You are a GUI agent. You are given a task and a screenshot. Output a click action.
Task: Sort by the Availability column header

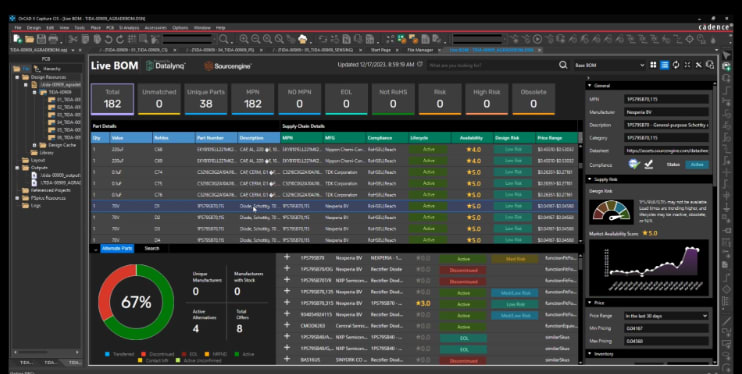(x=471, y=138)
